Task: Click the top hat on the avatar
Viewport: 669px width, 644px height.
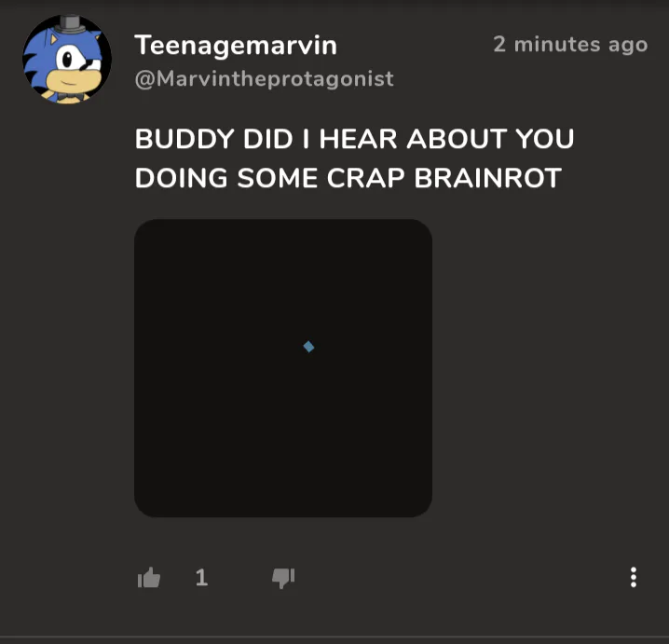Action: click(x=71, y=24)
